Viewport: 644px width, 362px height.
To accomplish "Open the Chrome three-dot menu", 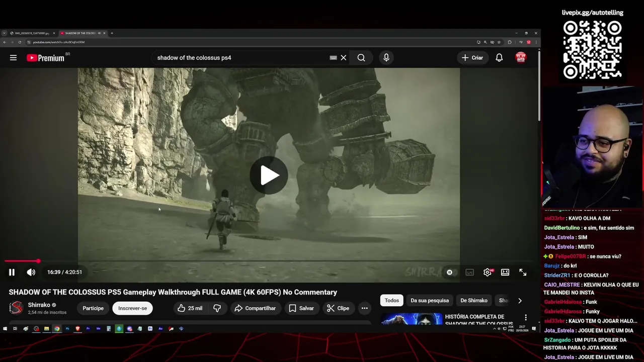I will (x=536, y=42).
